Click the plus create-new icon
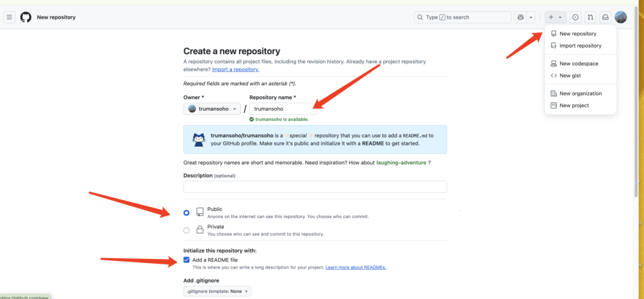Screen dimensions: 644x299 (x=552, y=17)
